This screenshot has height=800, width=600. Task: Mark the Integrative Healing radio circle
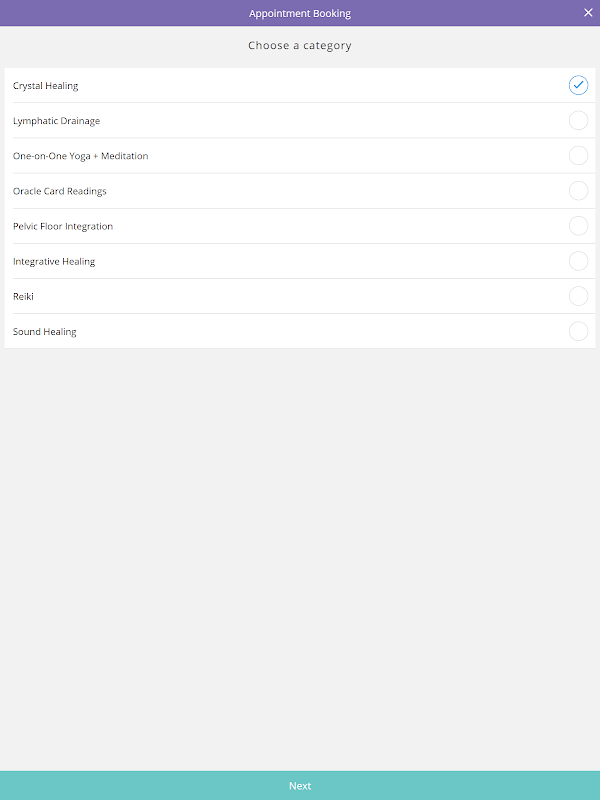[x=578, y=261]
